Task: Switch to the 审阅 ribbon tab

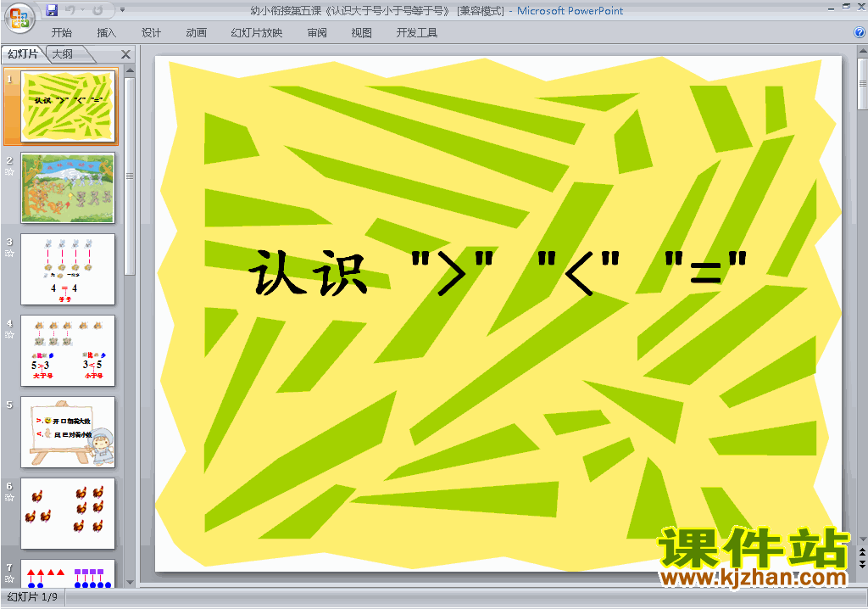Action: point(317,33)
